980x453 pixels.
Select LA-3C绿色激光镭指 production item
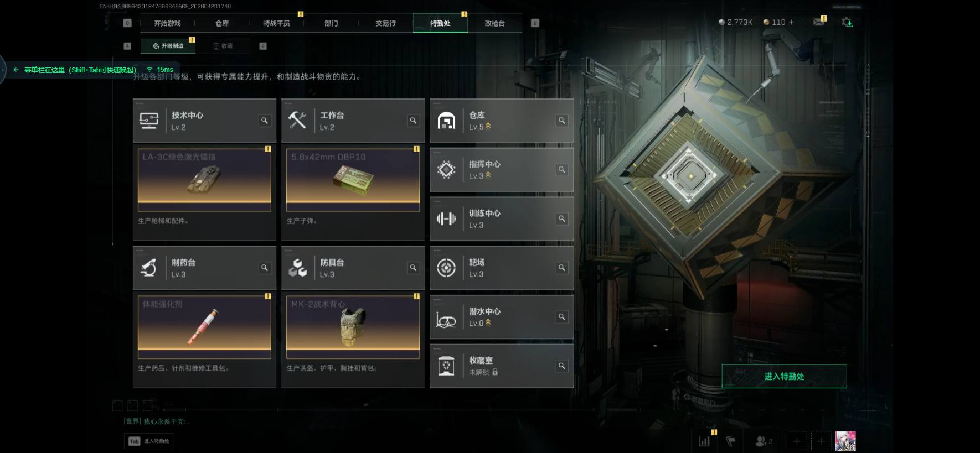(x=204, y=180)
